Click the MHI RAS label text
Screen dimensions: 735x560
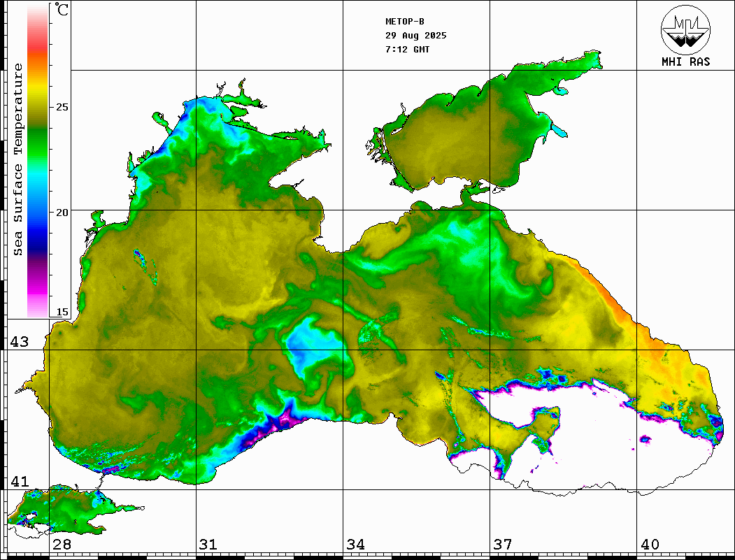[685, 62]
